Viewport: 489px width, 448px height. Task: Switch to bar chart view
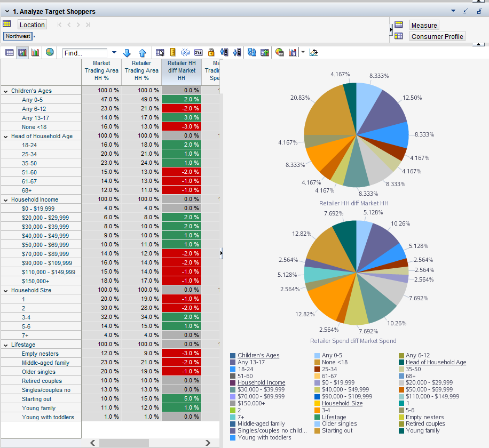pyautogui.click(x=35, y=52)
